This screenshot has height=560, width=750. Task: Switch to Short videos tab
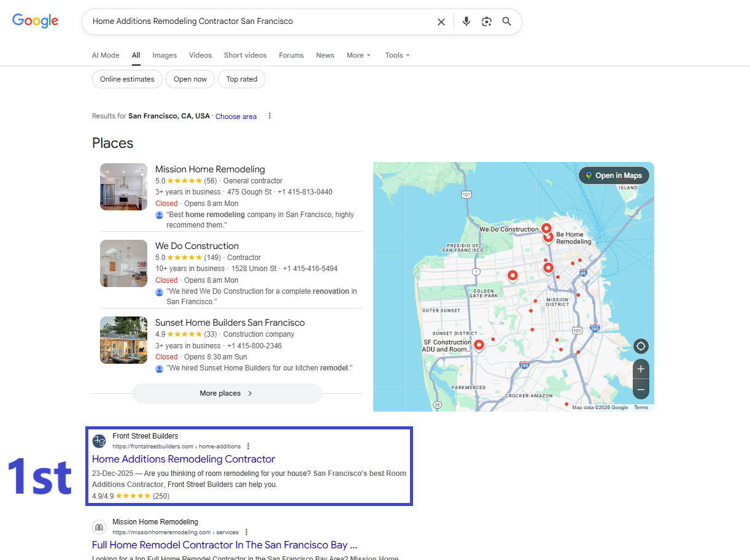[x=245, y=55]
